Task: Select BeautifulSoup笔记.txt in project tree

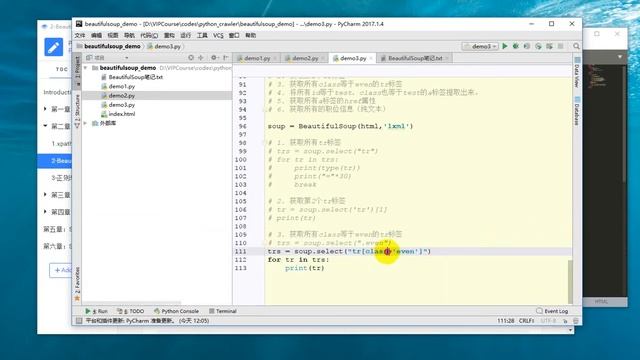Action: coord(136,77)
